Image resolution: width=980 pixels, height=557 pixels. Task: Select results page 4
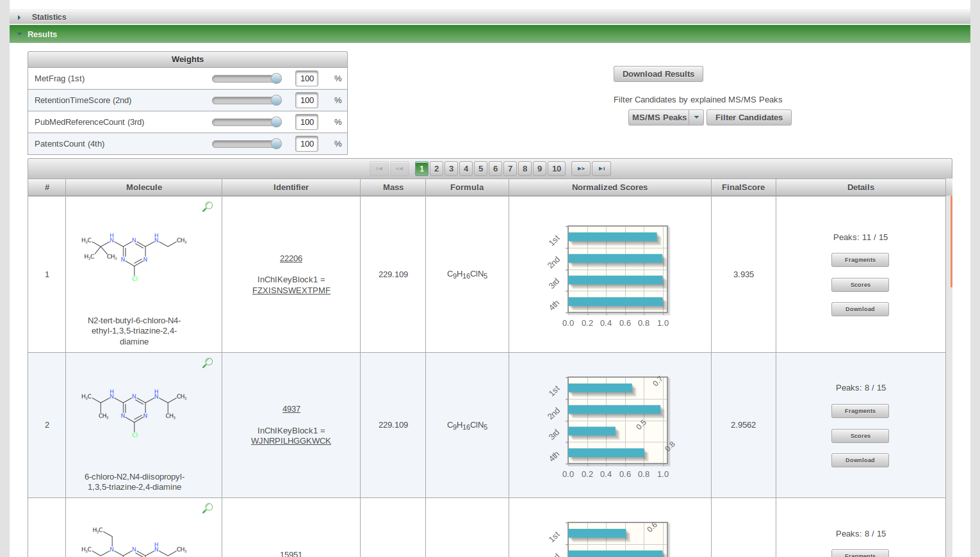(x=466, y=168)
